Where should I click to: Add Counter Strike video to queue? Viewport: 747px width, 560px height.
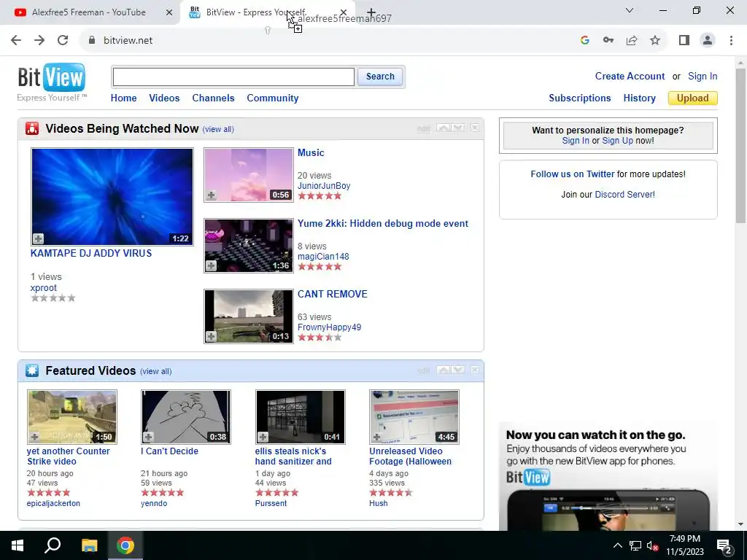click(34, 437)
